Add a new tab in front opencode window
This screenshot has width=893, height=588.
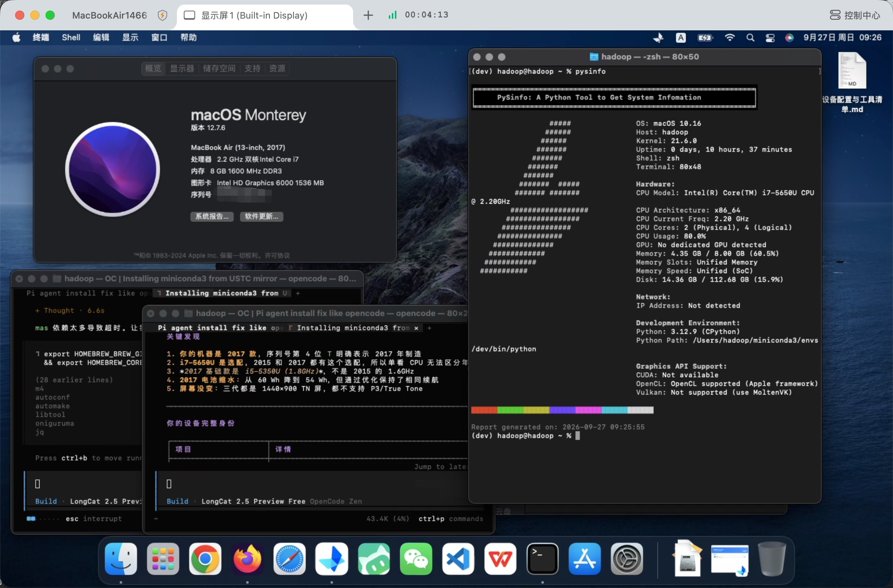click(x=429, y=328)
